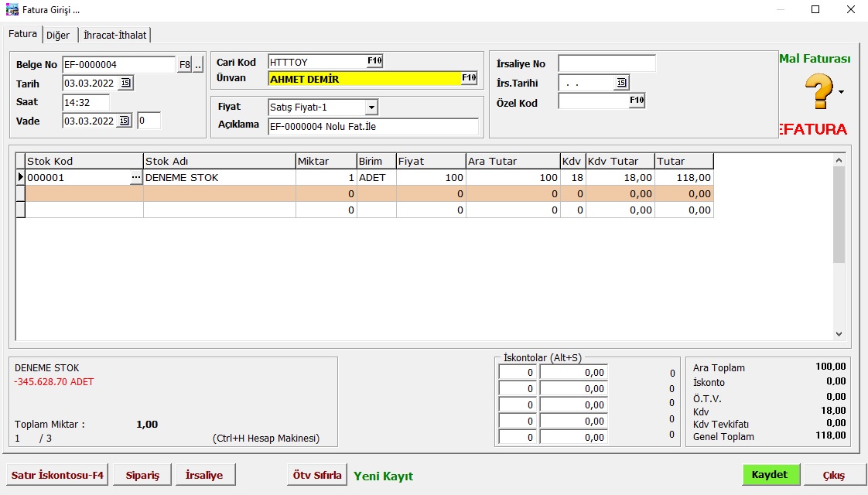Click the Satır İskontosu-F4 button

pos(57,476)
